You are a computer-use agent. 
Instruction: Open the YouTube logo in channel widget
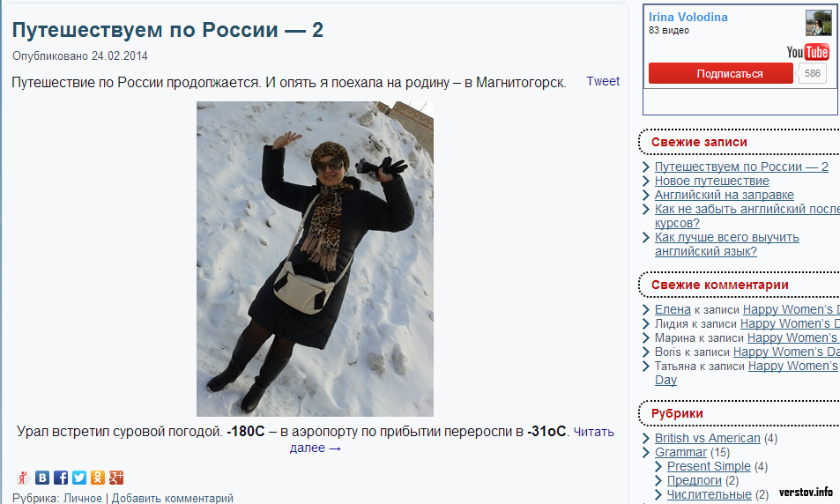coord(808,51)
